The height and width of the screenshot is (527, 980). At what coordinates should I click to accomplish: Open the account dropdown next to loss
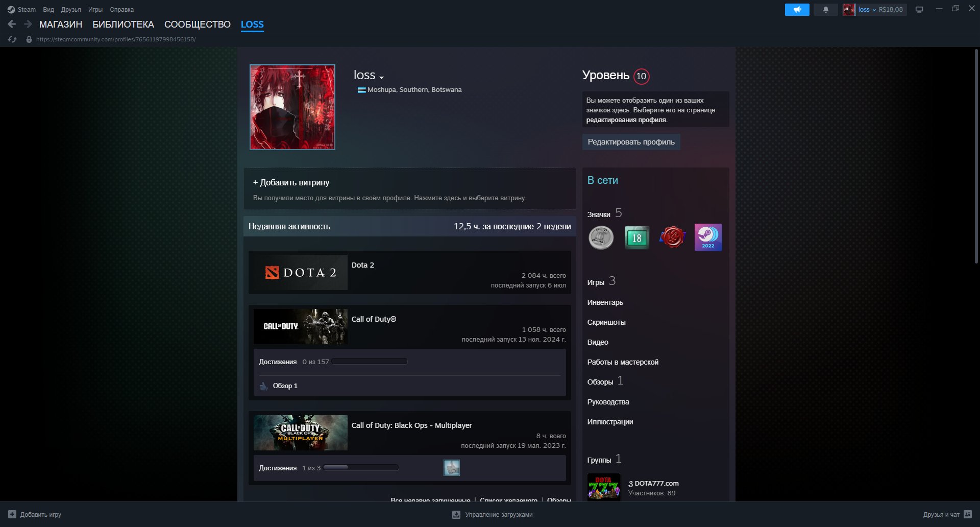[874, 10]
